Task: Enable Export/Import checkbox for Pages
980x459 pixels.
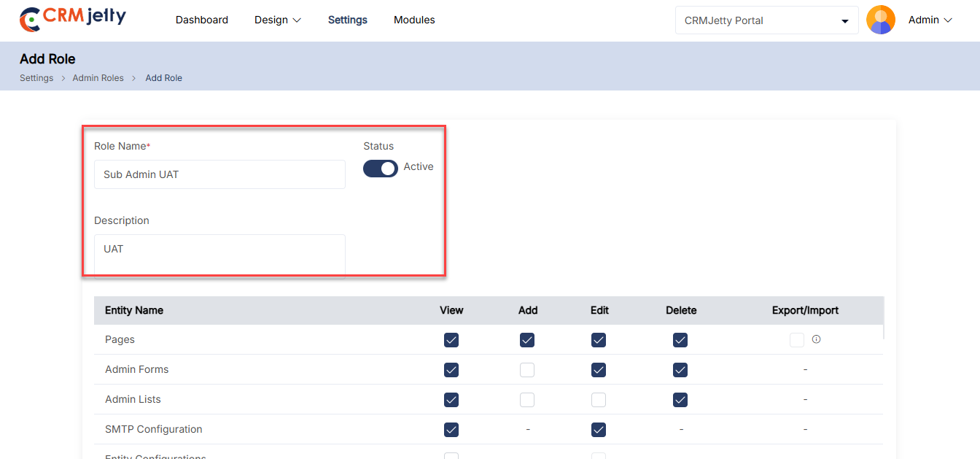Action: (797, 340)
